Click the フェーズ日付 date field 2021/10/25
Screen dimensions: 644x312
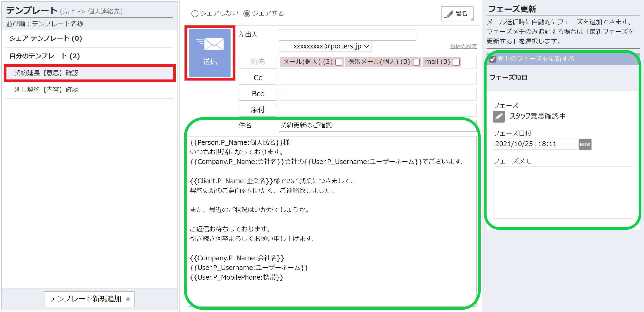pos(514,144)
